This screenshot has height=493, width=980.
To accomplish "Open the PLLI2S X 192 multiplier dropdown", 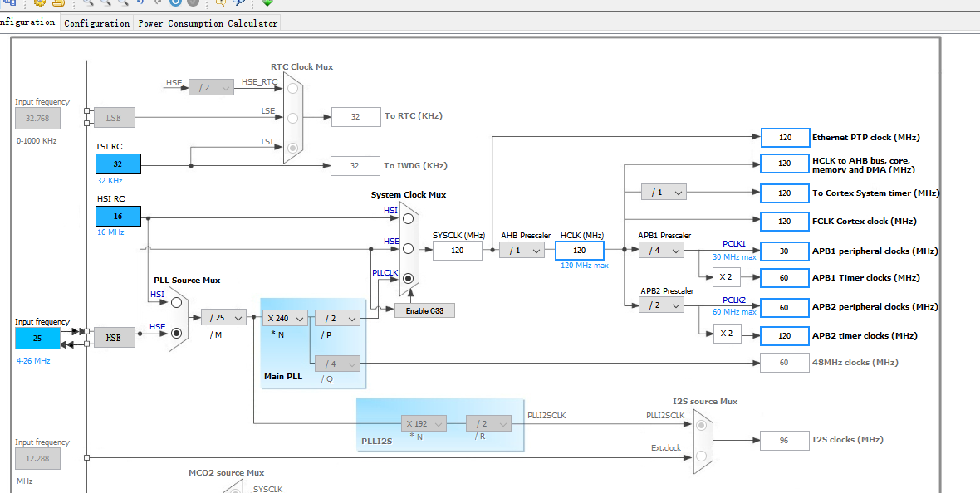I will pyautogui.click(x=424, y=423).
